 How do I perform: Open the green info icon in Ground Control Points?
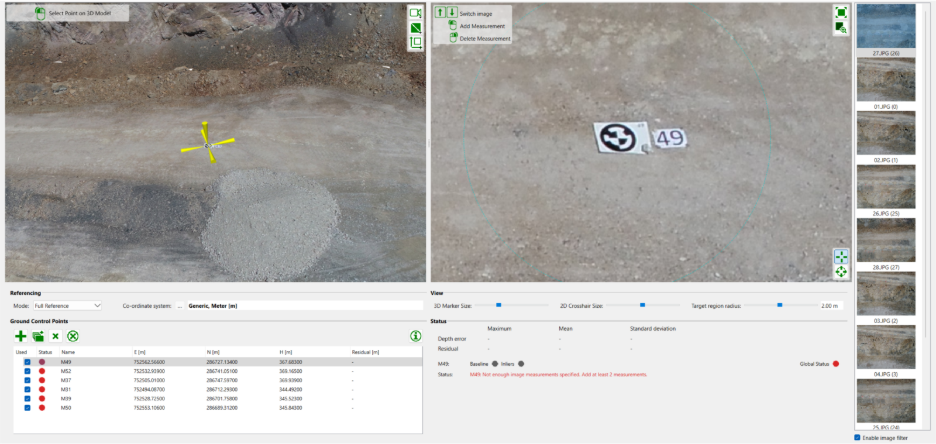point(415,336)
